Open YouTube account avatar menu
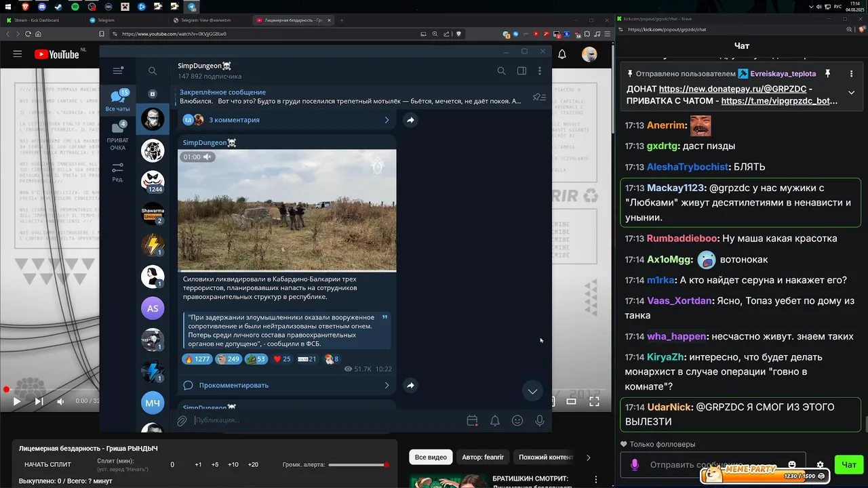 (589, 54)
